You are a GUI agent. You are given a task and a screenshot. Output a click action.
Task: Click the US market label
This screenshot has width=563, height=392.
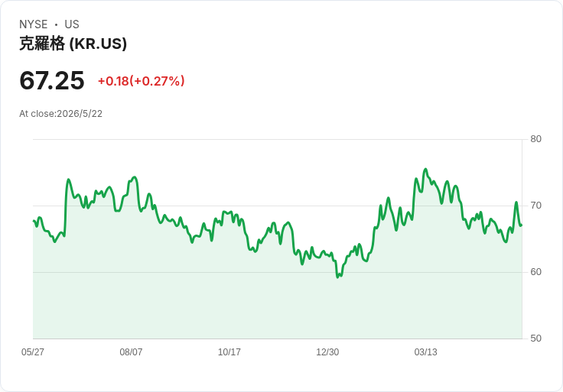(x=72, y=24)
